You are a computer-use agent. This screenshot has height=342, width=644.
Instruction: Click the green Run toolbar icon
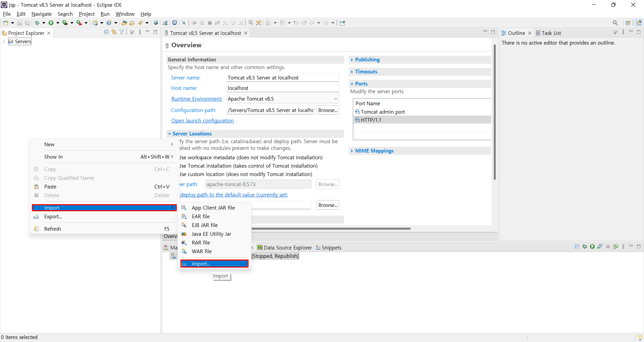point(51,23)
